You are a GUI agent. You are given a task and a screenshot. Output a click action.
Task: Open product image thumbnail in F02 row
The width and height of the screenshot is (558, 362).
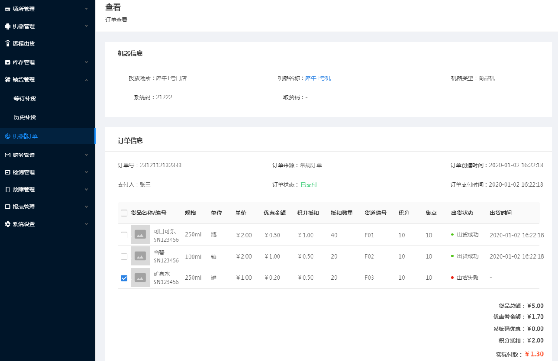point(140,256)
